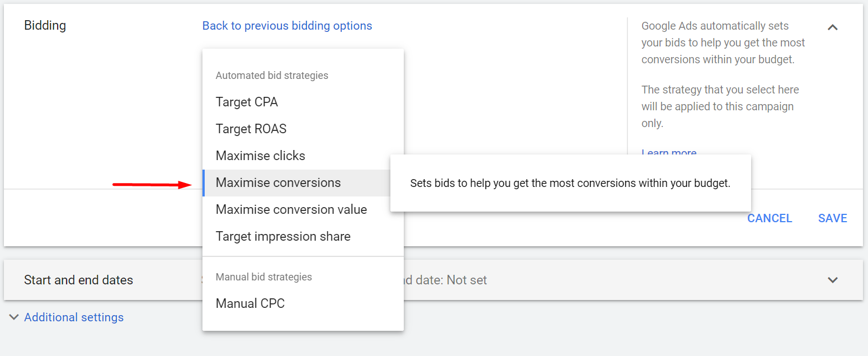Choose Manual CPC bidding

click(x=251, y=303)
